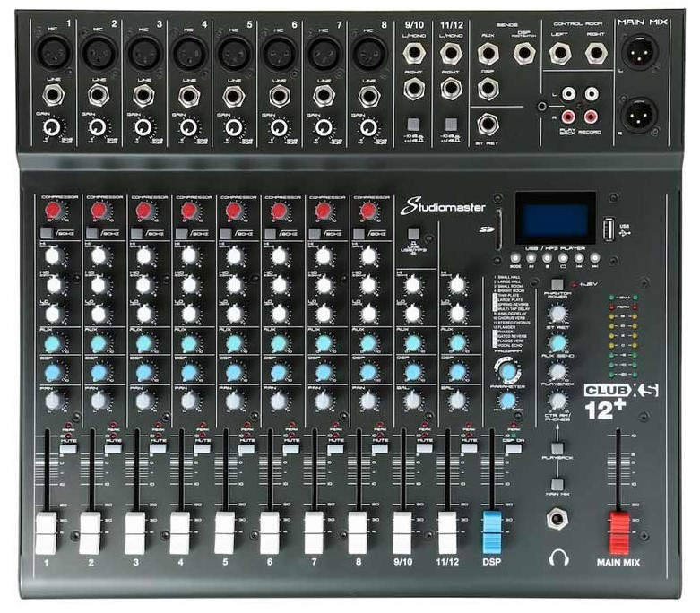The width and height of the screenshot is (700, 613).
Task: Click the DSP footswitch jack
Action: click(523, 54)
